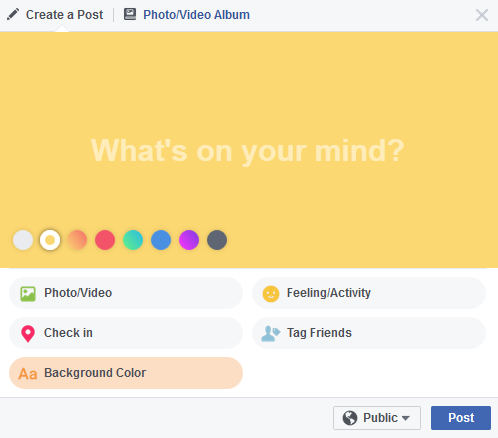Open the Public audience dropdown arrow
This screenshot has width=498, height=438.
pos(406,418)
